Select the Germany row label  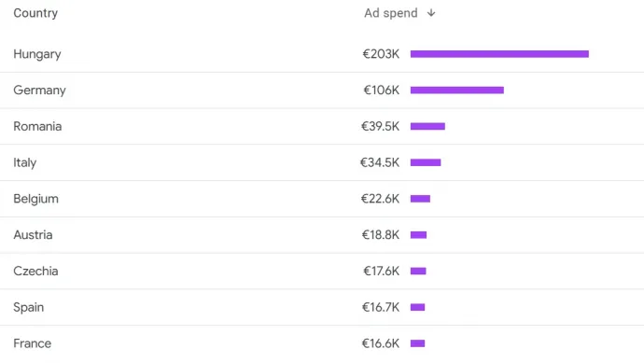pos(39,91)
